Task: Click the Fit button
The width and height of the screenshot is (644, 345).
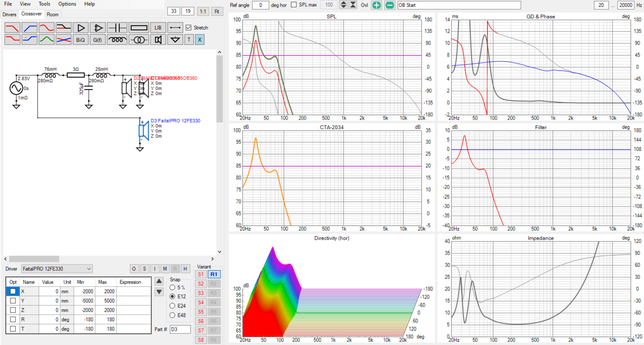Action: pyautogui.click(x=217, y=11)
